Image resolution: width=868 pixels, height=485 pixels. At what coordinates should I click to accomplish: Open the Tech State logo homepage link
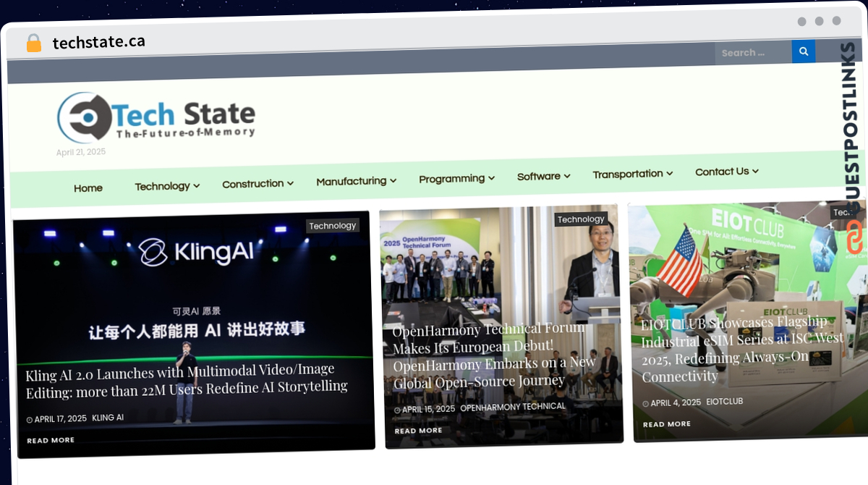[x=156, y=117]
